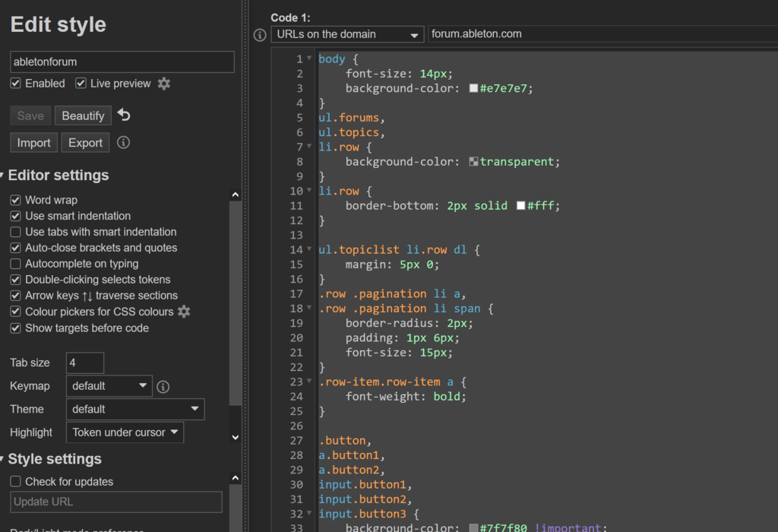778x532 pixels.
Task: Fold code arrow at line 14
Action: click(309, 249)
